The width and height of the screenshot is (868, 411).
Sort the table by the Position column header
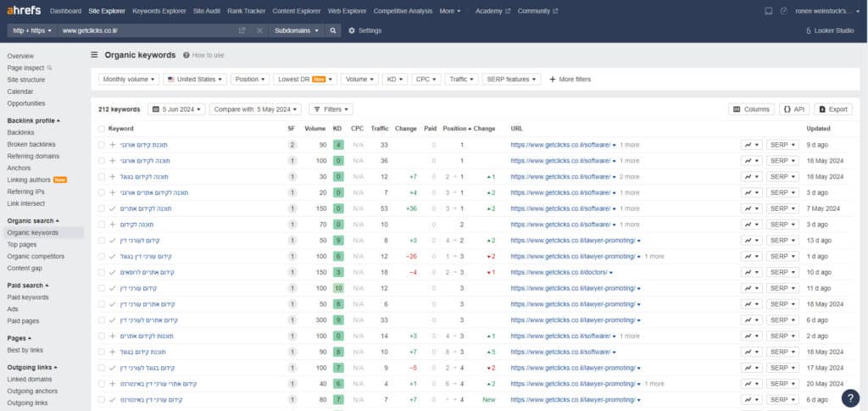[457, 128]
